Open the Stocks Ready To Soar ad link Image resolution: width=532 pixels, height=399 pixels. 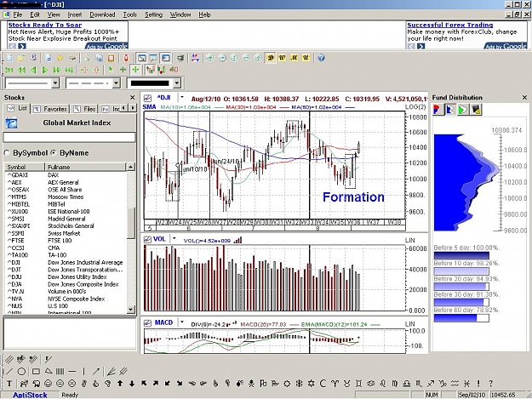pyautogui.click(x=45, y=25)
